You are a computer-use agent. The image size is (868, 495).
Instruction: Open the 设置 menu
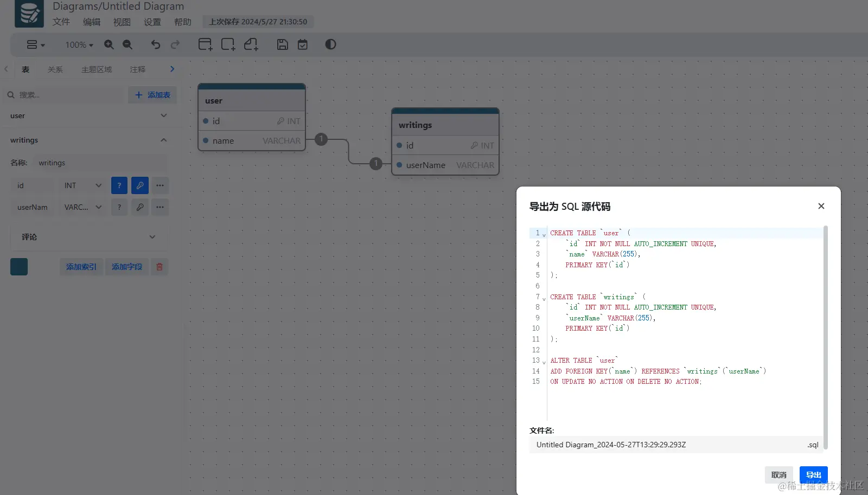tap(152, 22)
